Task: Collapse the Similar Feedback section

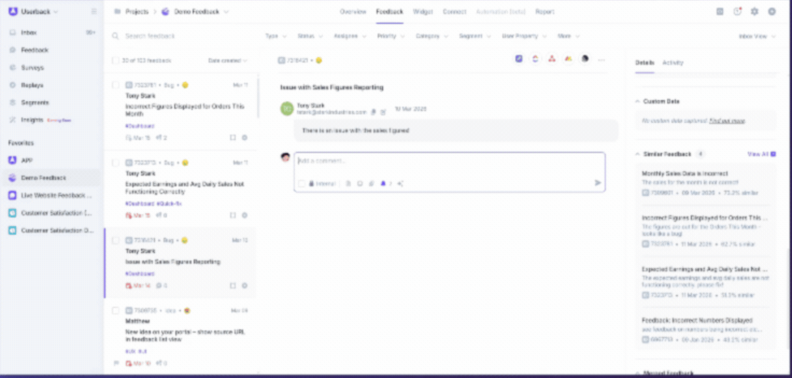Action: pos(637,154)
